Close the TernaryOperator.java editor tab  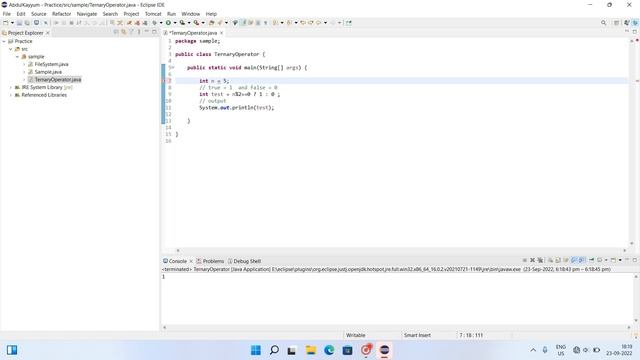tap(222, 33)
